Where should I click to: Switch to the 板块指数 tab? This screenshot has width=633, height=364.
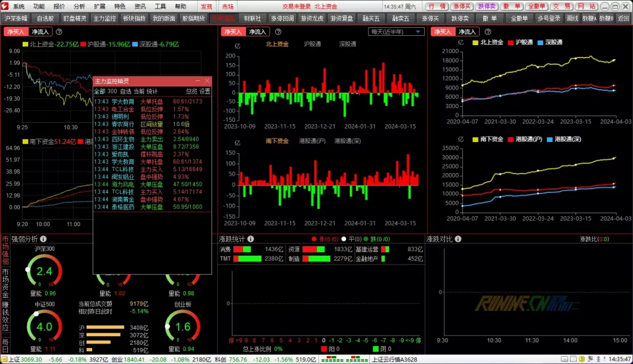tap(134, 19)
